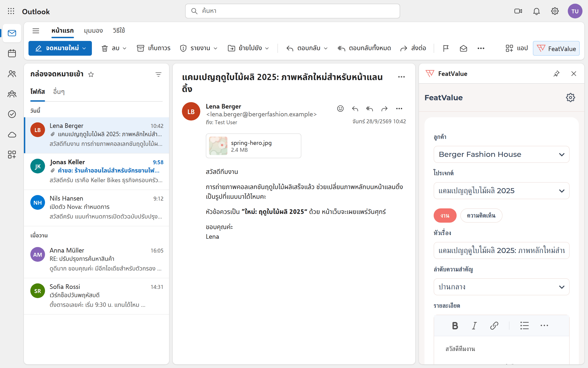Viewport: 588px width, 368px height.
Task: Toggle the FeatValue ribbon button
Action: pyautogui.click(x=556, y=49)
